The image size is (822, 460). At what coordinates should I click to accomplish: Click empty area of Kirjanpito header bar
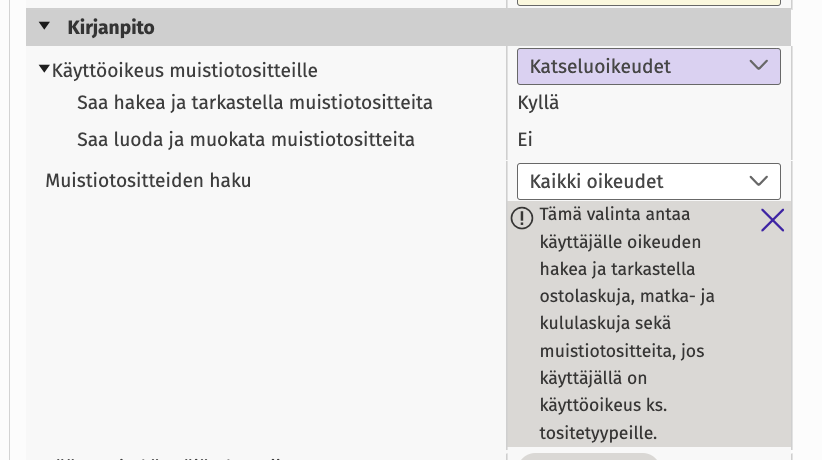pos(472,27)
